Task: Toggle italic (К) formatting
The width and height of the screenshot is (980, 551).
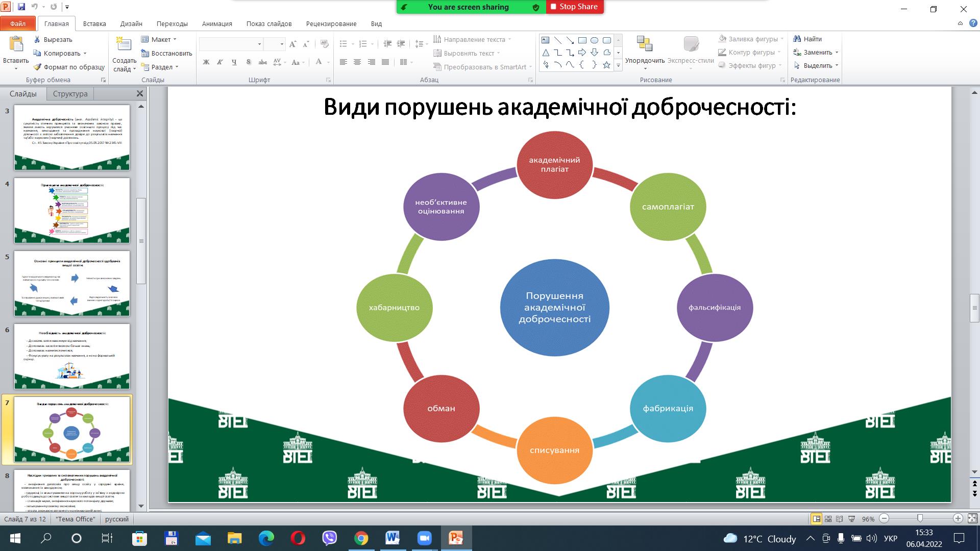Action: (220, 62)
